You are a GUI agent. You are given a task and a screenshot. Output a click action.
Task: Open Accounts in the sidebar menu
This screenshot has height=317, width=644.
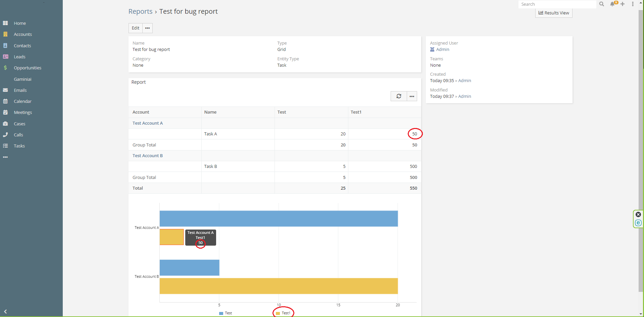22,34
